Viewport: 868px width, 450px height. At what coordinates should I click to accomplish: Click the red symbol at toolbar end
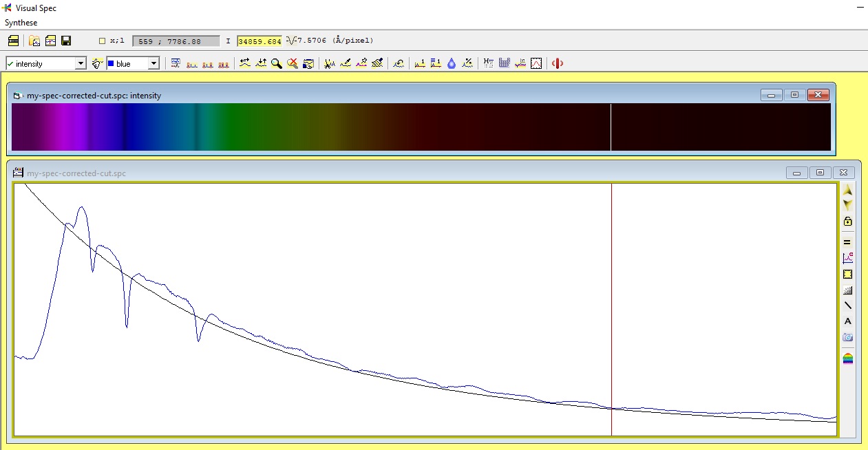(558, 63)
